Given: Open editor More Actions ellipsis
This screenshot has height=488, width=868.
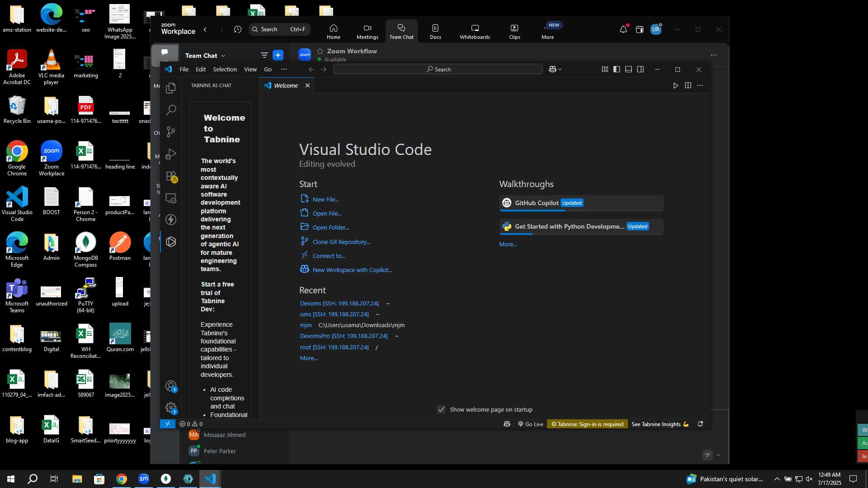Looking at the screenshot, I should [700, 85].
